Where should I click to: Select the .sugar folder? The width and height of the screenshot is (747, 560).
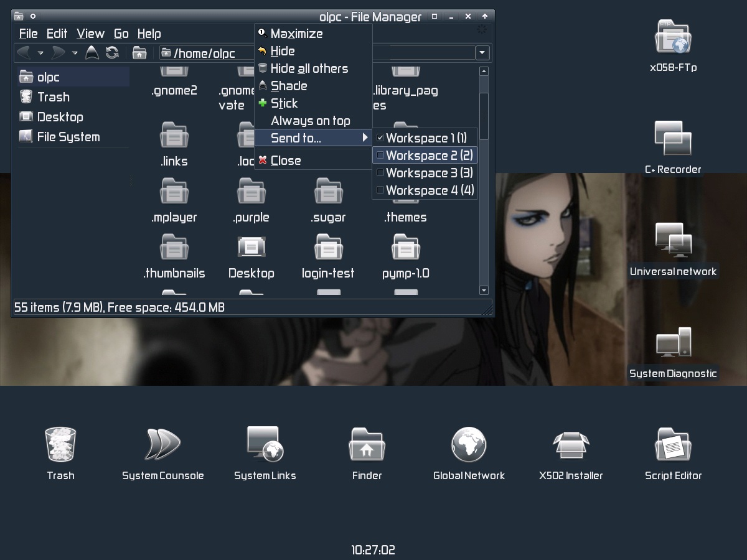pyautogui.click(x=329, y=200)
